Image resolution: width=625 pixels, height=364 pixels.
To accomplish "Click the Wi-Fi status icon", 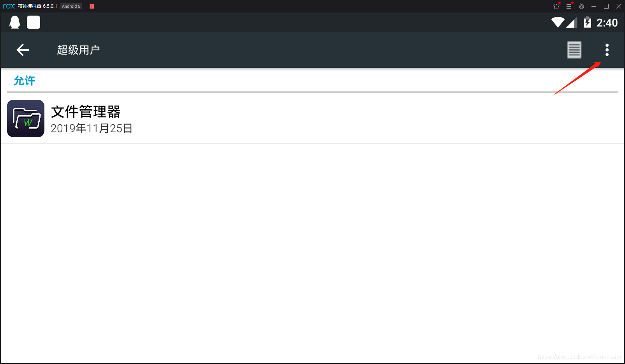I will coord(558,23).
